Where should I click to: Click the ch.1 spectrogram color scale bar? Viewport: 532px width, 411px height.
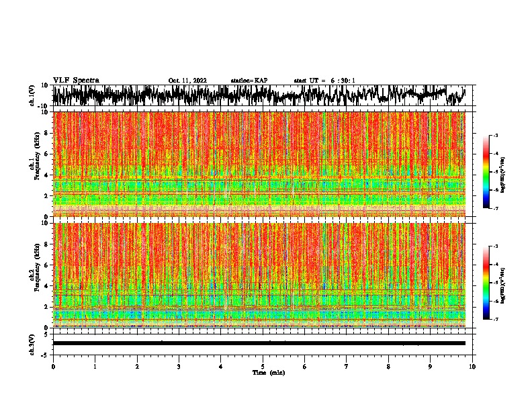pyautogui.click(x=486, y=172)
